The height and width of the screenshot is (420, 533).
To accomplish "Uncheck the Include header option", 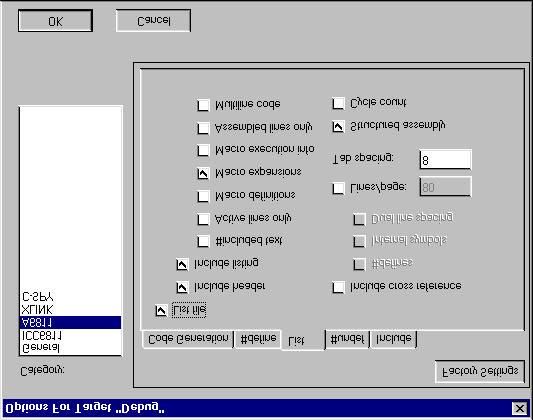I will coord(182,287).
